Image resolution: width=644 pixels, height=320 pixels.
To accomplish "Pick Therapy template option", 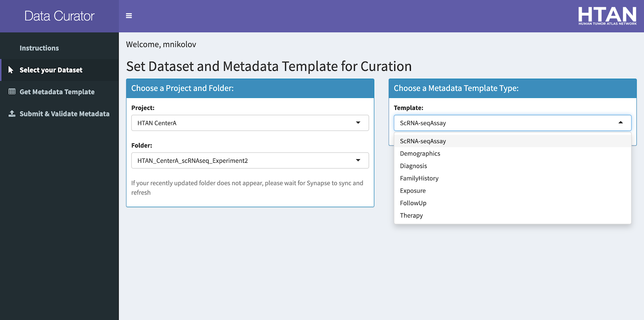I will pyautogui.click(x=512, y=216).
